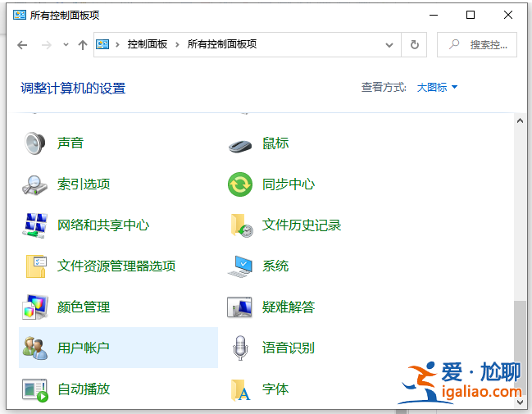Open the 网络和共享中心 link
This screenshot has width=532, height=414.
(103, 225)
